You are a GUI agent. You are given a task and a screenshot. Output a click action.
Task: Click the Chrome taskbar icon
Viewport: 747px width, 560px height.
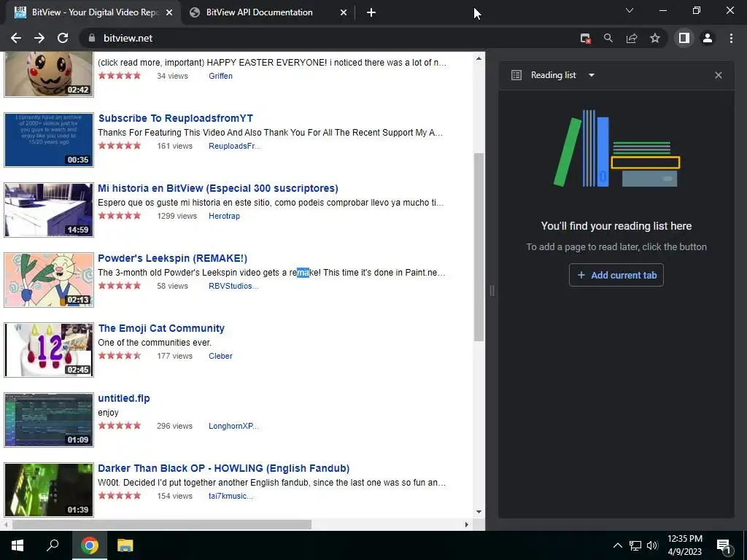[90, 545]
